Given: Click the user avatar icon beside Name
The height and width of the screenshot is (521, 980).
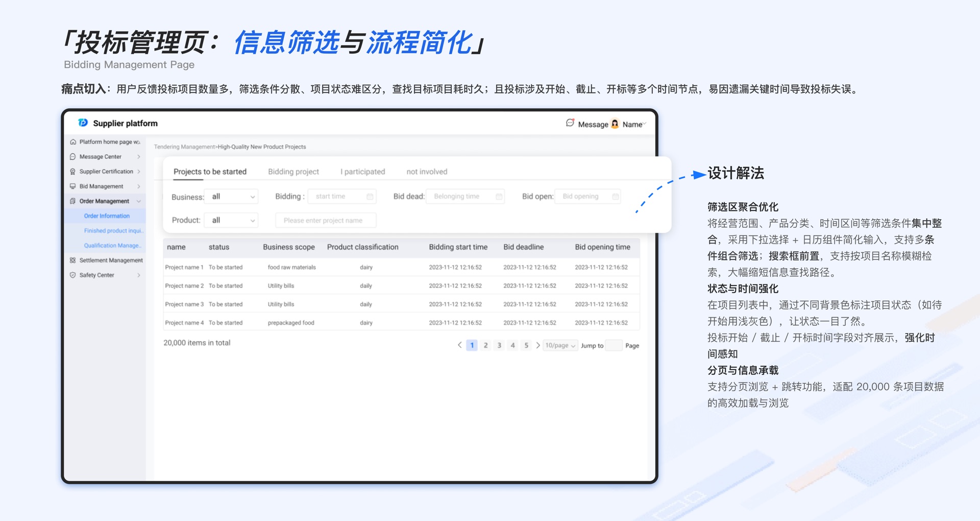Looking at the screenshot, I should point(615,124).
